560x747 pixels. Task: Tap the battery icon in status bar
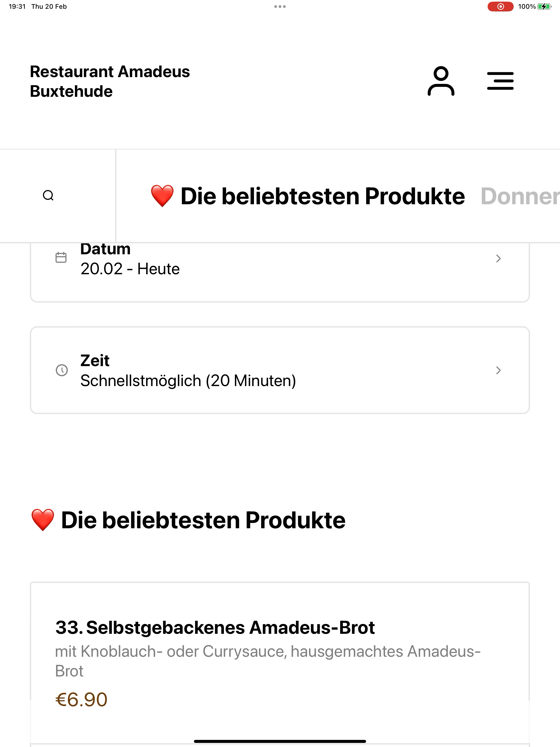coord(544,6)
